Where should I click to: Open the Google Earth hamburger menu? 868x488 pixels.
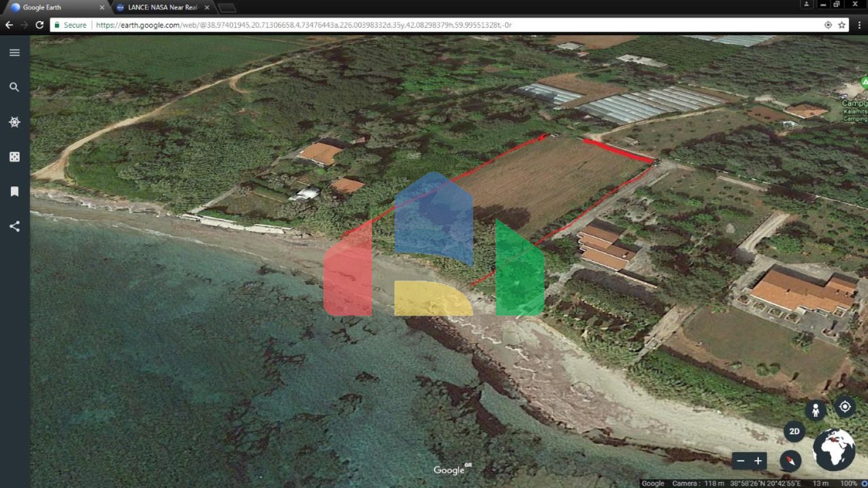(x=15, y=53)
